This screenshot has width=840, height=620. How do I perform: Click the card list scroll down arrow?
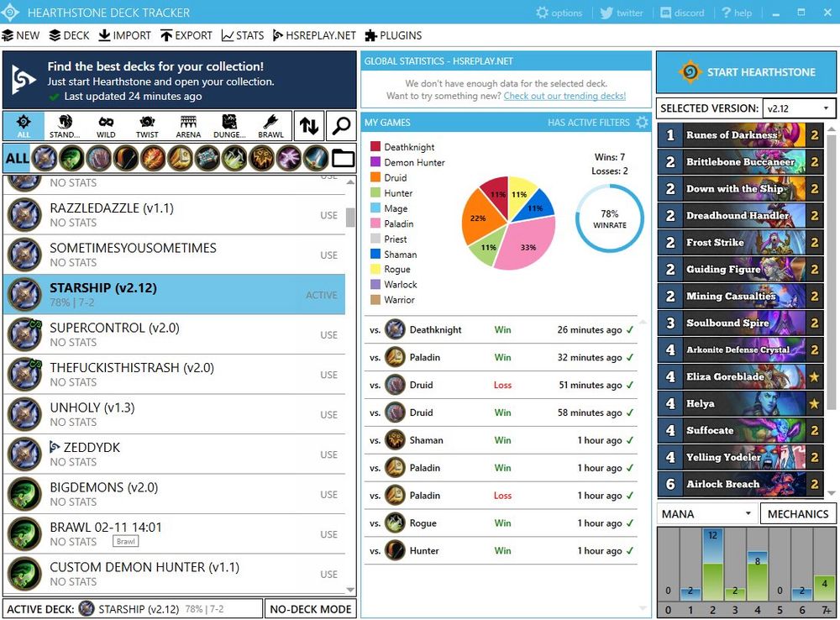pyautogui.click(x=831, y=493)
